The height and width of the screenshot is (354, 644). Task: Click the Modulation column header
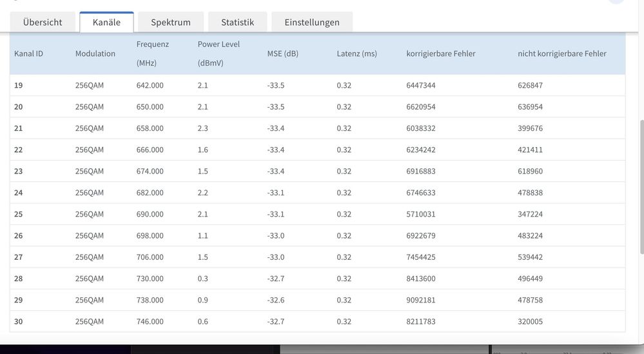95,54
